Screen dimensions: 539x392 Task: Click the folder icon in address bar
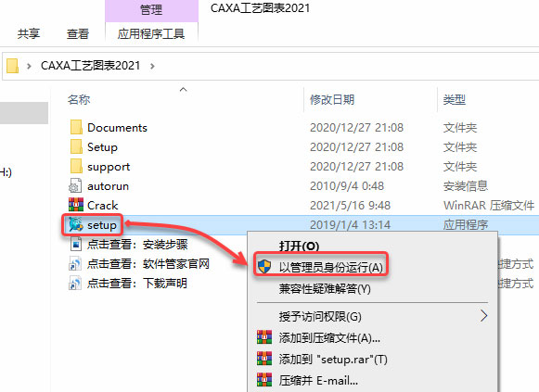tap(12, 66)
